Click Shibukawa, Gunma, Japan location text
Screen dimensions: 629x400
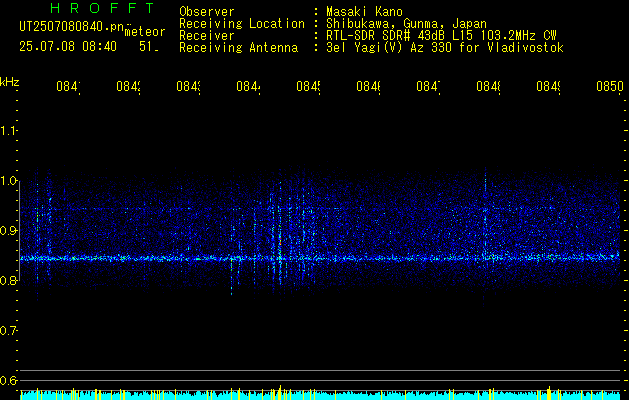tap(406, 24)
